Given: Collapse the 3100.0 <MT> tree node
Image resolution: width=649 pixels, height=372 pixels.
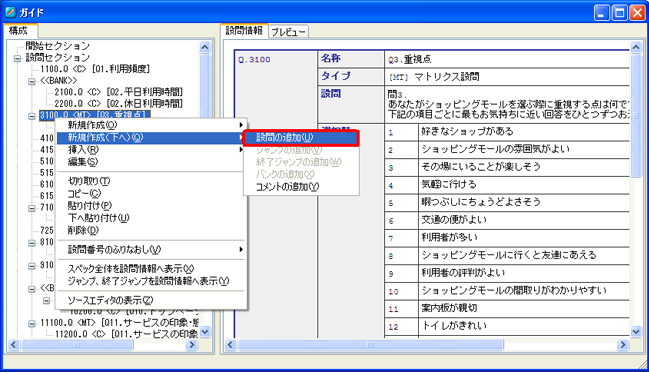Looking at the screenshot, I should pyautogui.click(x=32, y=116).
